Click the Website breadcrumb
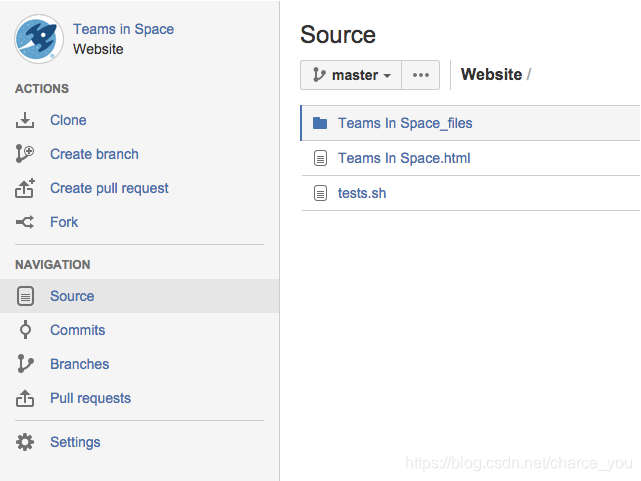Screen dimensions: 641x481 point(491,74)
